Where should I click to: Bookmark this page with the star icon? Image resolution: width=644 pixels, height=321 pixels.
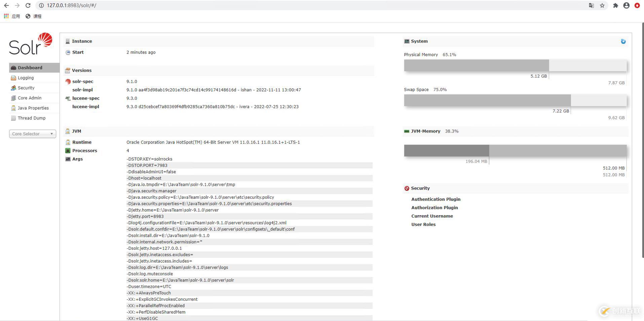click(602, 5)
